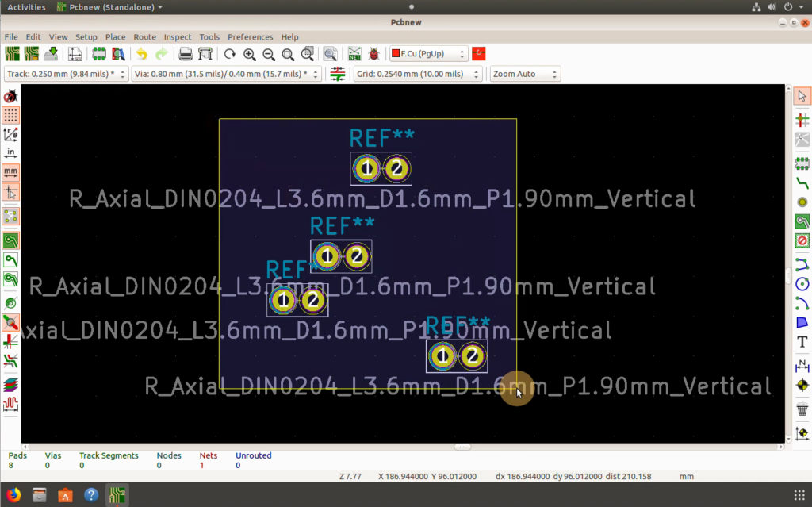Open the View menu
This screenshot has height=507, width=812.
(58, 36)
